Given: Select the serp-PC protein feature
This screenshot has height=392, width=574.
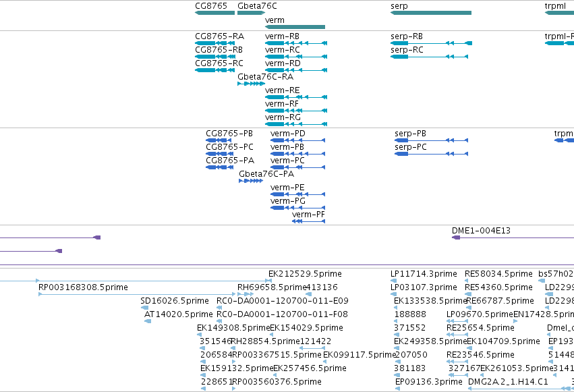Looking at the screenshot, I should (431, 154).
